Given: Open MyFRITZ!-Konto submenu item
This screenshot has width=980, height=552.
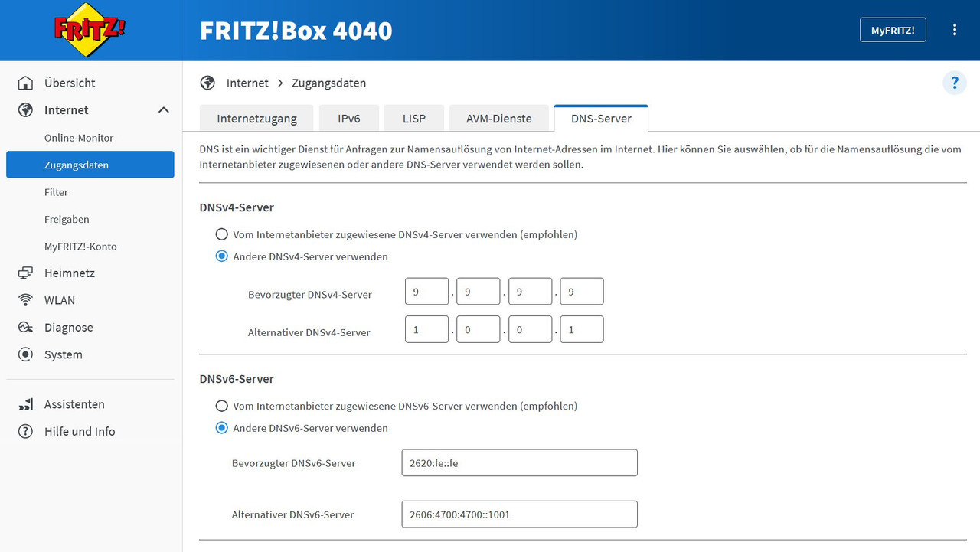Looking at the screenshot, I should click(x=80, y=247).
